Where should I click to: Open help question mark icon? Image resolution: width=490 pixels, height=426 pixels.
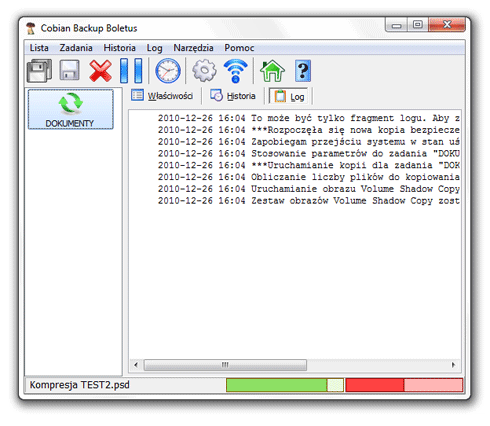tap(303, 71)
